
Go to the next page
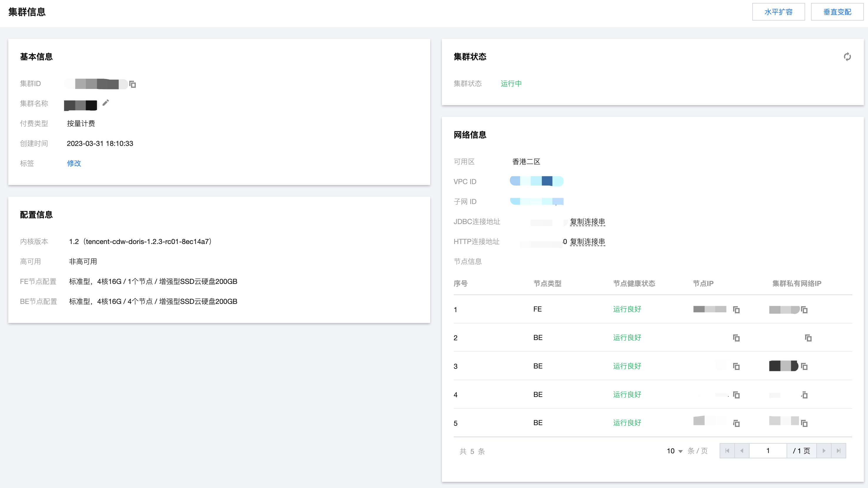(x=824, y=451)
